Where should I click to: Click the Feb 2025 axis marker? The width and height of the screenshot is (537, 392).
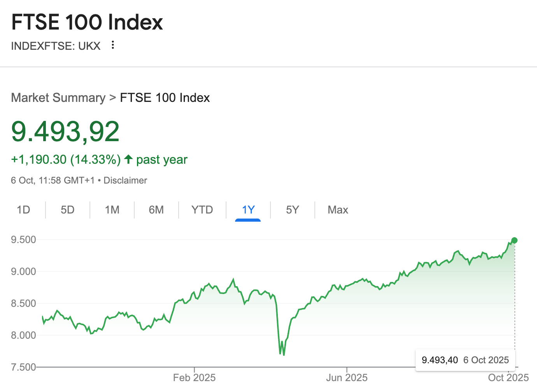pyautogui.click(x=194, y=377)
